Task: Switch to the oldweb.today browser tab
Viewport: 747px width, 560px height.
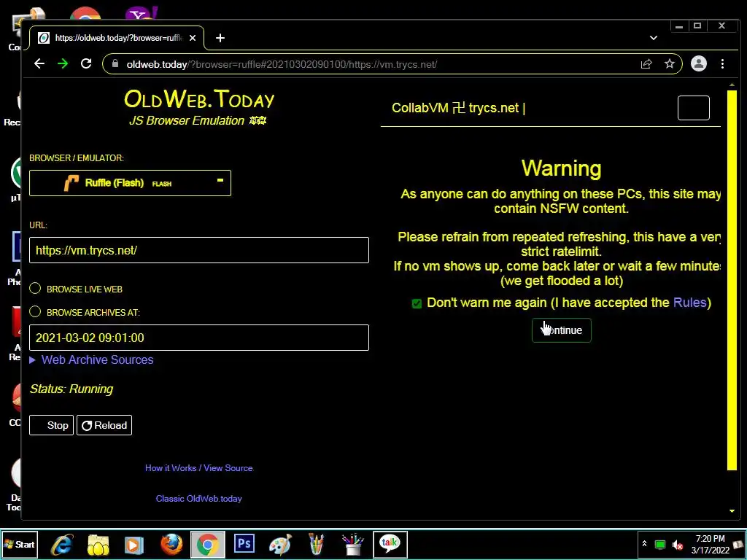Action: pyautogui.click(x=117, y=38)
